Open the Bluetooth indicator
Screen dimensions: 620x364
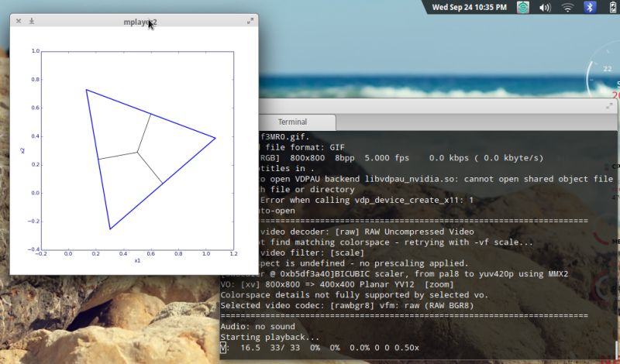click(x=590, y=7)
